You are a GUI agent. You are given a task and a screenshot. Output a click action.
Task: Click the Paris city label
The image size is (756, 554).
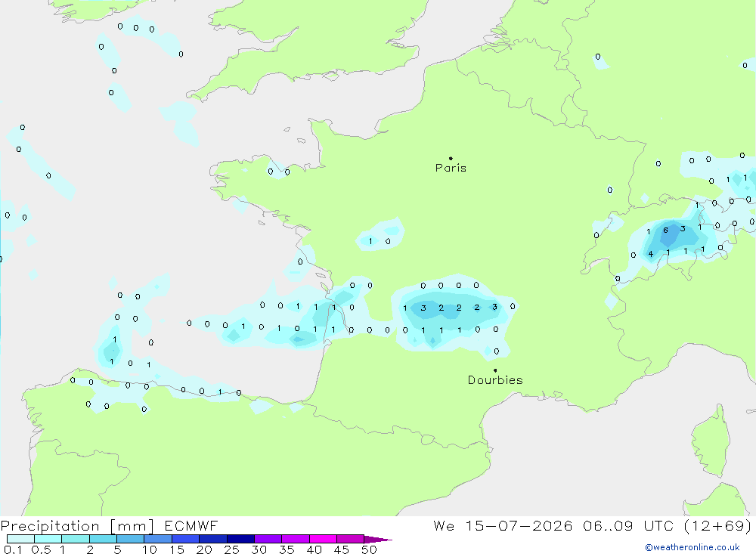point(451,168)
